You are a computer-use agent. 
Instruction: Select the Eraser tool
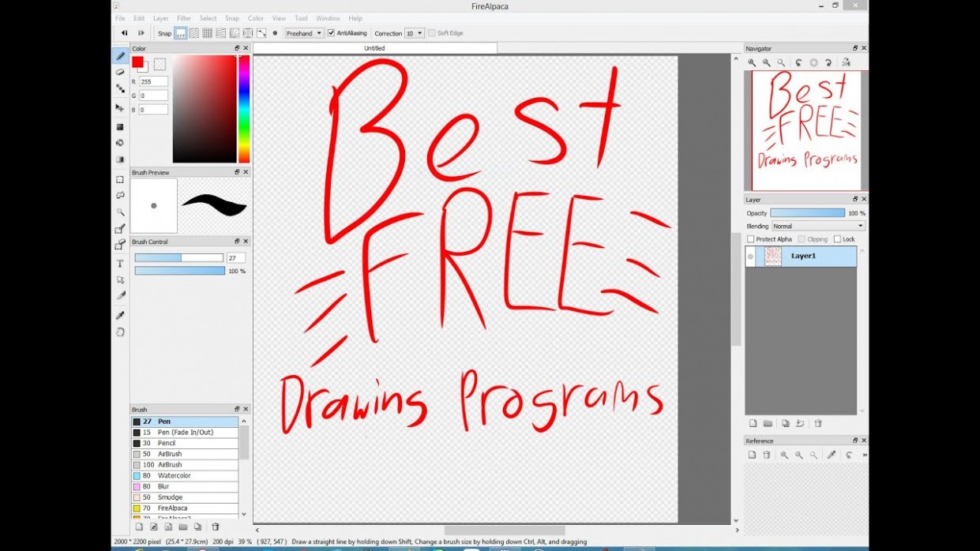[x=120, y=72]
